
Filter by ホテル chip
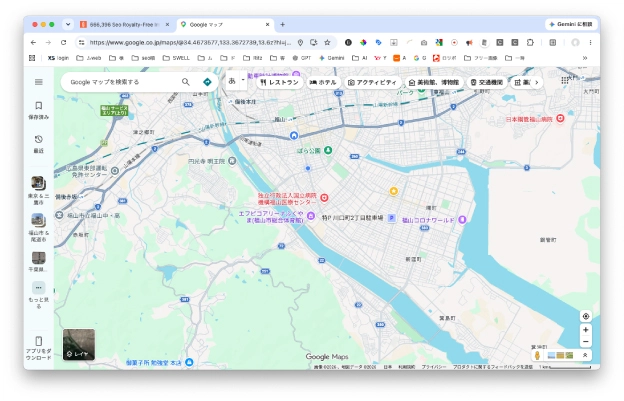[323, 82]
